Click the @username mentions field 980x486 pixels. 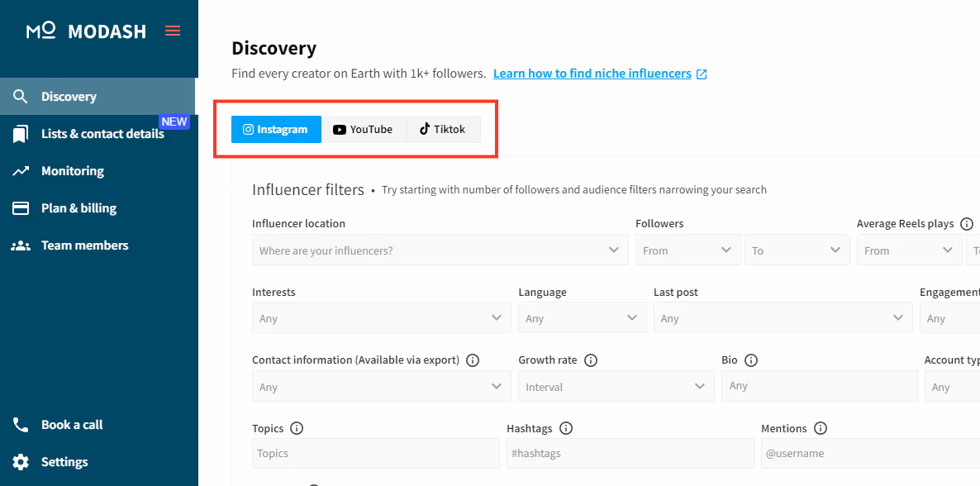point(871,454)
